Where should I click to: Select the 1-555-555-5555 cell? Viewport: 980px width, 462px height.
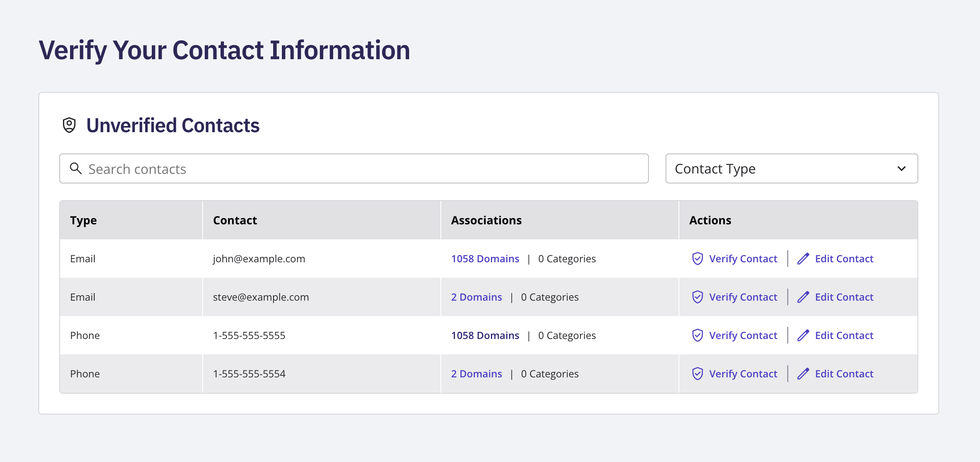tap(322, 335)
